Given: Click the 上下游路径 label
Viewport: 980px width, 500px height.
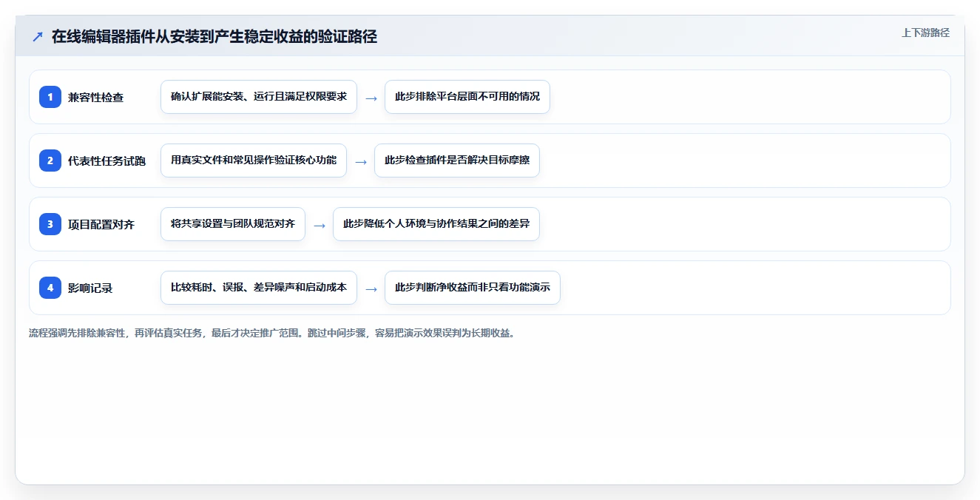Looking at the screenshot, I should click(x=925, y=33).
